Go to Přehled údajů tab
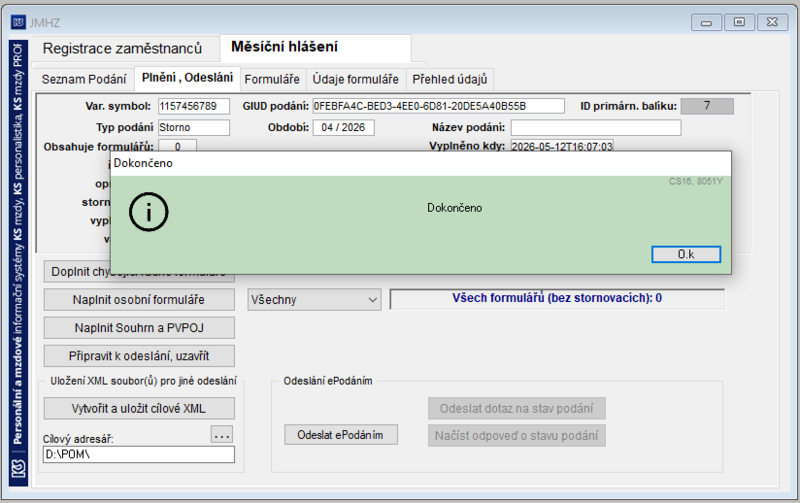 pyautogui.click(x=449, y=80)
